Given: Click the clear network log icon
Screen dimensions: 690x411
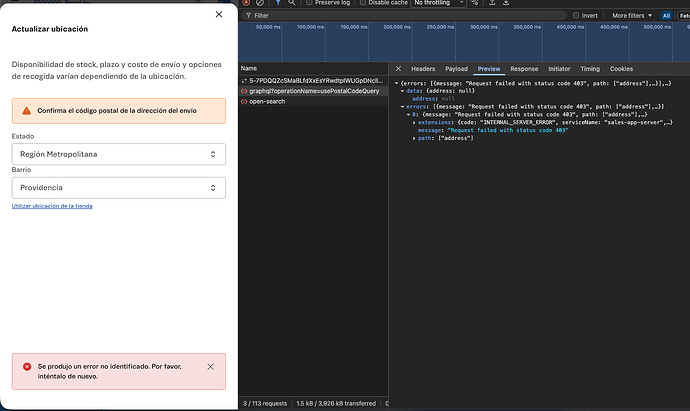Looking at the screenshot, I should [261, 3].
